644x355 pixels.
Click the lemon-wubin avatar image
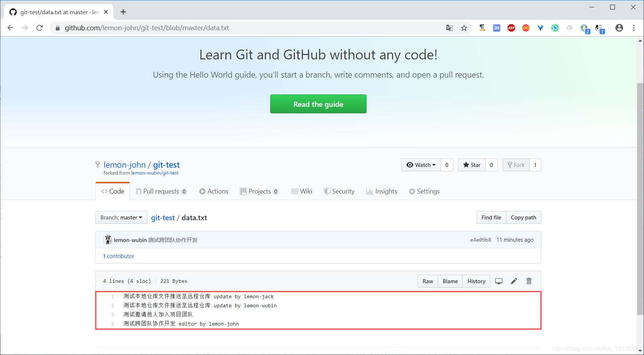(108, 240)
